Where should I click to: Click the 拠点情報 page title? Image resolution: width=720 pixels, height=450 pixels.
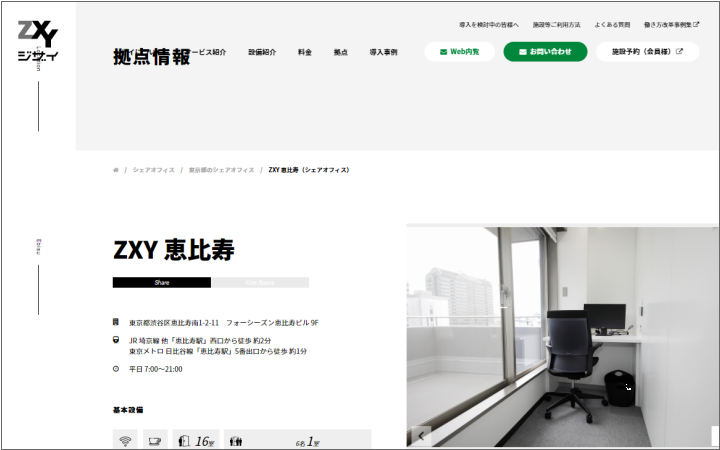(x=152, y=57)
